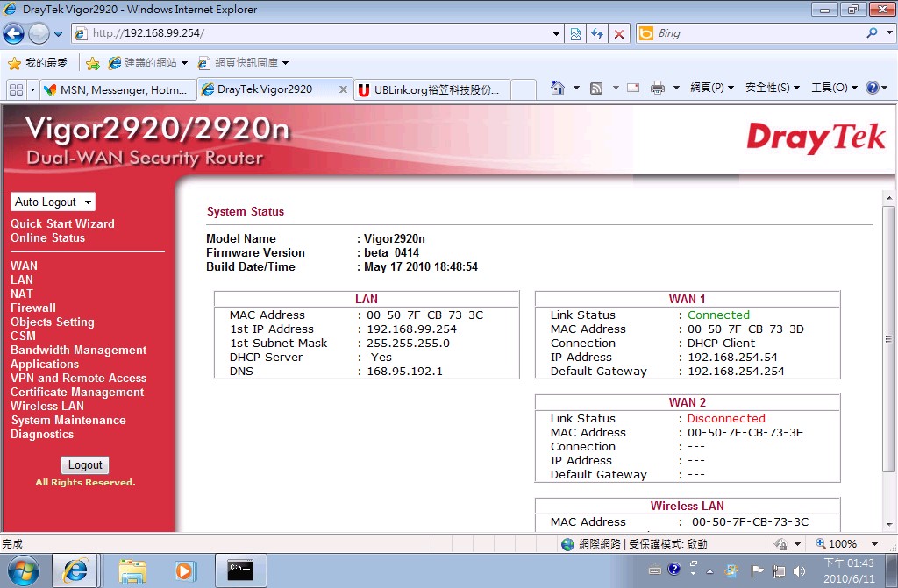Open Windows Start button

[x=23, y=570]
